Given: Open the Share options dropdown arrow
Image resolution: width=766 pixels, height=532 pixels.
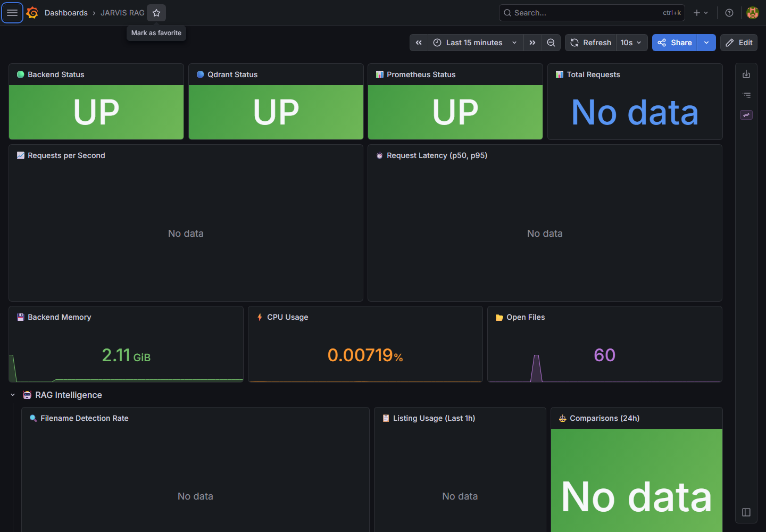Looking at the screenshot, I should pyautogui.click(x=706, y=43).
